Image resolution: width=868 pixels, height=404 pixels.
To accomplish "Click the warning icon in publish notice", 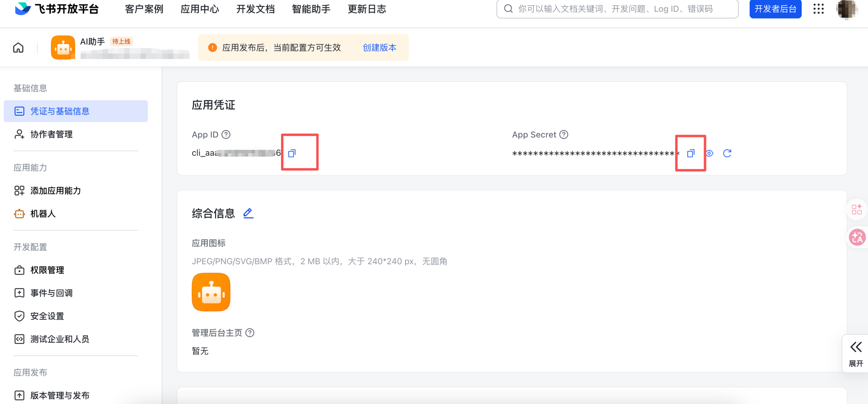I will [212, 48].
